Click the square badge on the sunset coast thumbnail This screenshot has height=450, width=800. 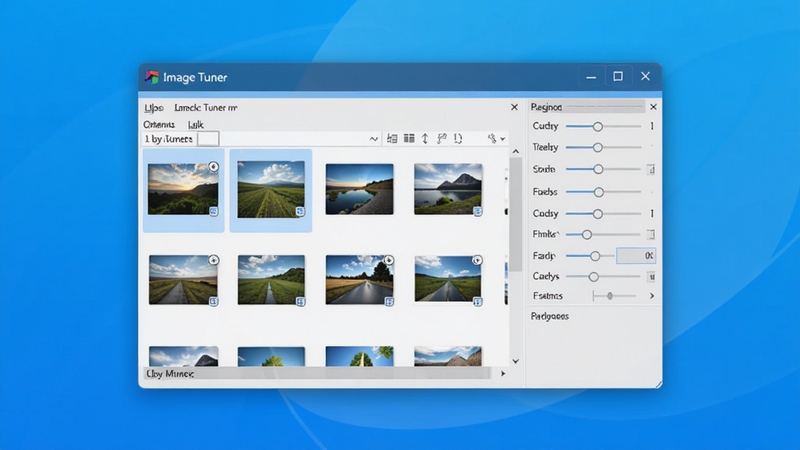click(213, 211)
